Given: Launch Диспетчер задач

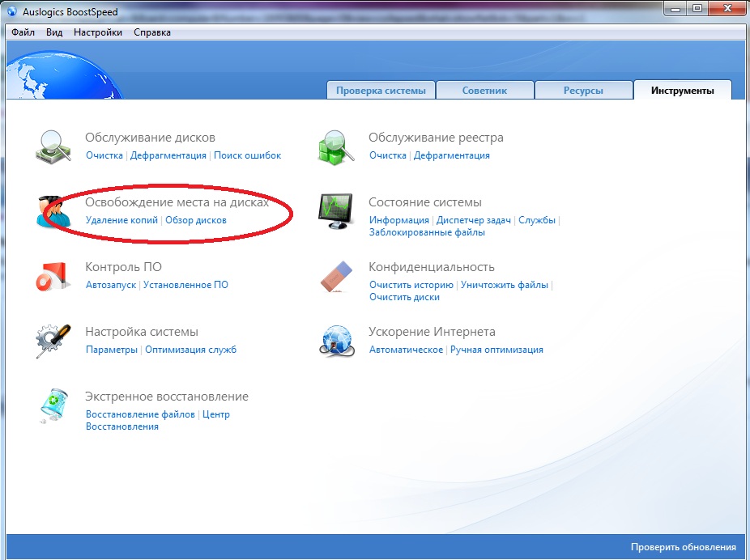Looking at the screenshot, I should [474, 220].
